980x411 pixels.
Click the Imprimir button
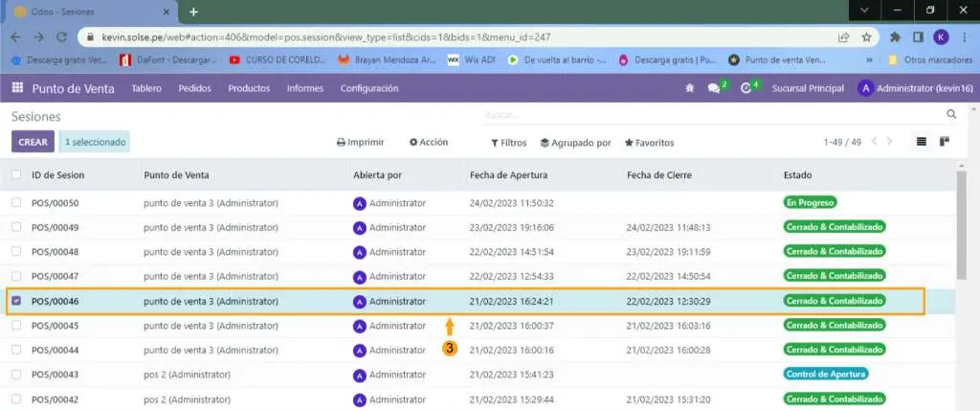coord(360,142)
